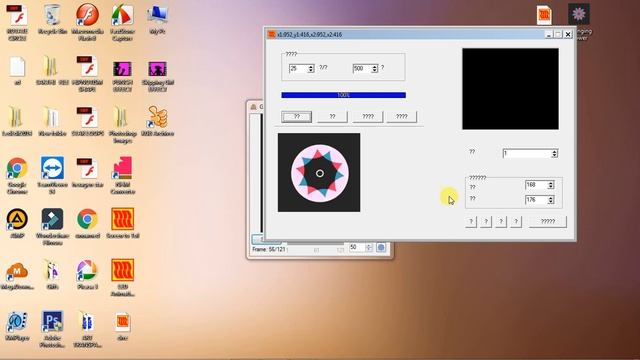
Task: Click inside the field containing 25
Action: 298,69
